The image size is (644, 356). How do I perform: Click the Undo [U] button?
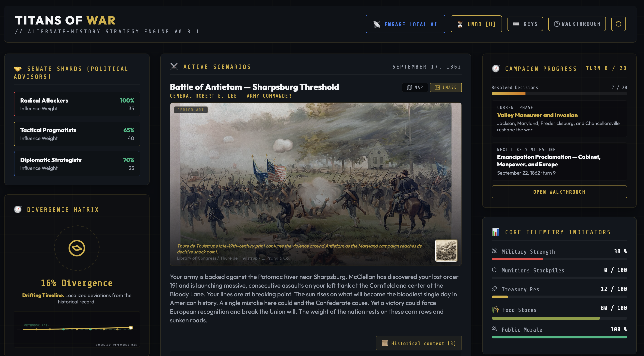tap(476, 24)
